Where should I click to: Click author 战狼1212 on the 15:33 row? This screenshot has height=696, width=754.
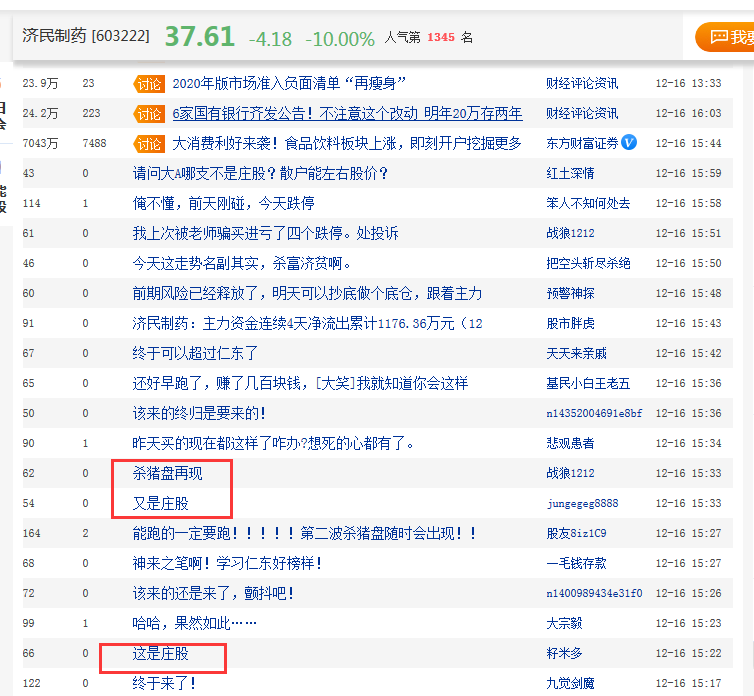570,473
